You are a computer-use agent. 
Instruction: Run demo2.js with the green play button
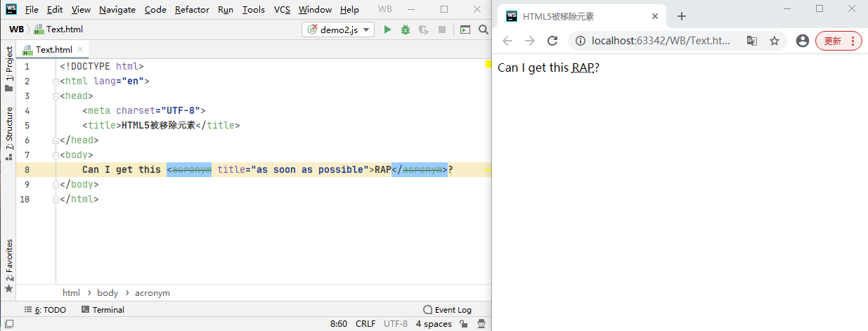(x=387, y=30)
